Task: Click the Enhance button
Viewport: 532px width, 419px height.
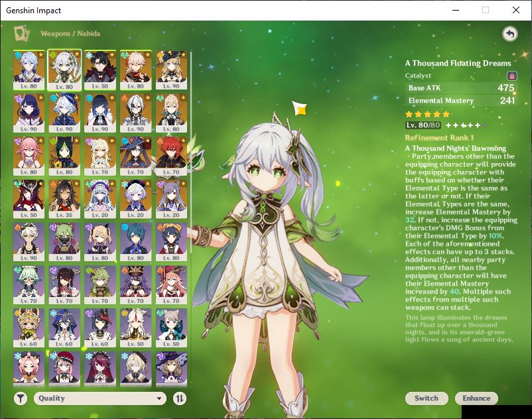Action: pyautogui.click(x=476, y=398)
